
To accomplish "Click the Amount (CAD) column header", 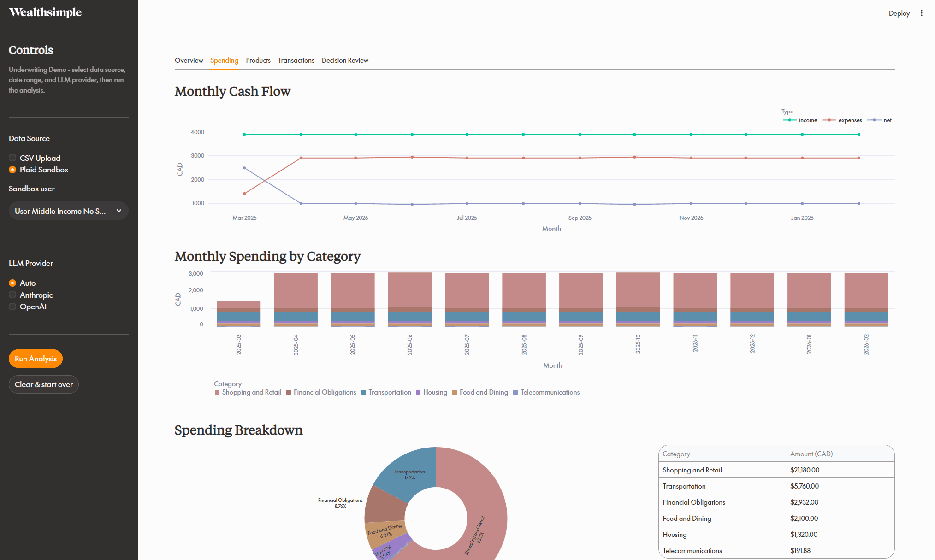I will click(x=840, y=454).
